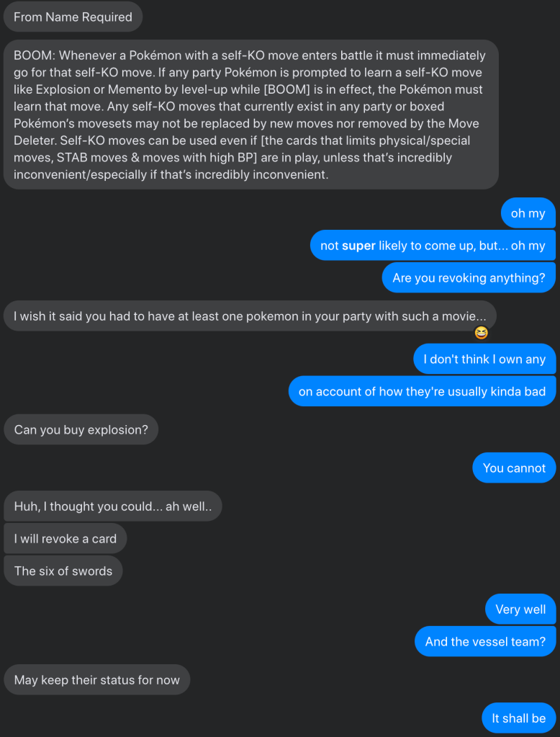Select the "It shall be" message
Viewport: 560px width, 737px height.
point(518,718)
